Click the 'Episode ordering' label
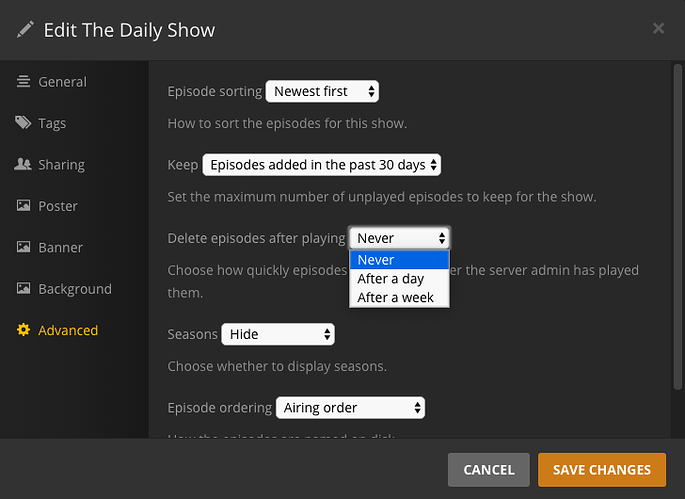 [220, 408]
